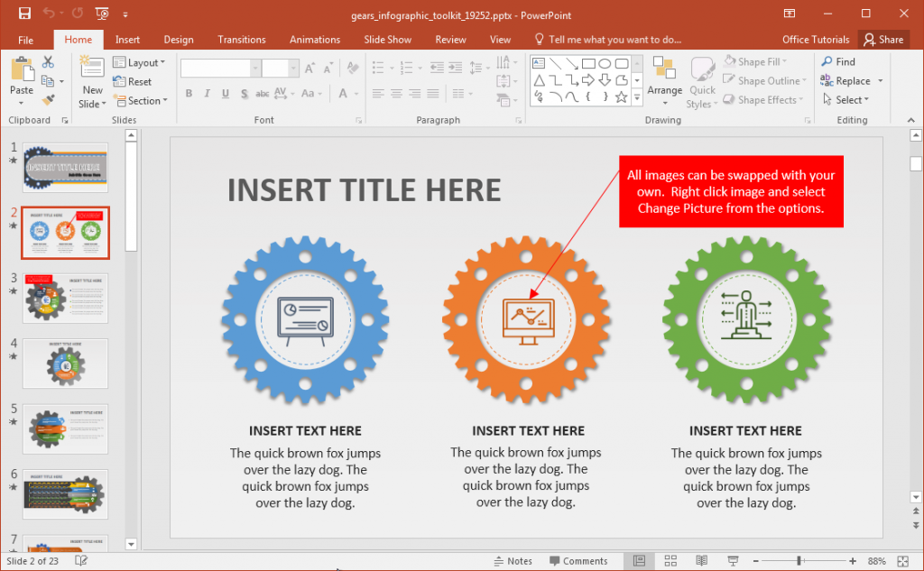Open Office Tutorials
The image size is (924, 571).
pos(816,39)
